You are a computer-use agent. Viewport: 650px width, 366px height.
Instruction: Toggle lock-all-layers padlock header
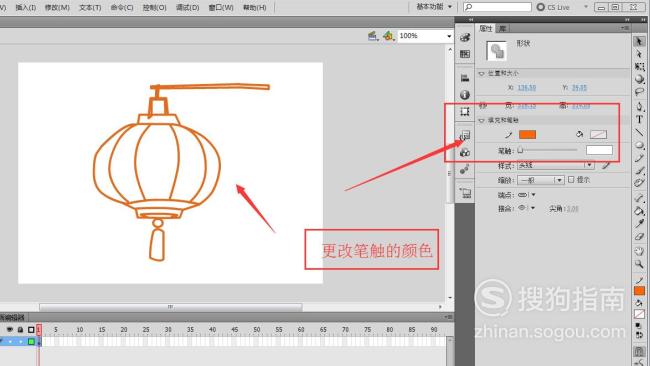click(x=20, y=330)
